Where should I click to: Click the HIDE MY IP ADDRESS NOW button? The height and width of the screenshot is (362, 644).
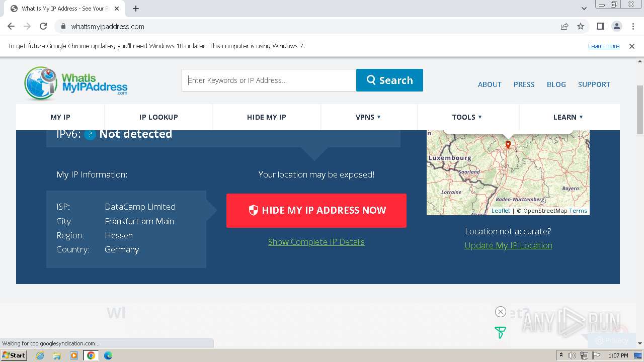point(316,211)
